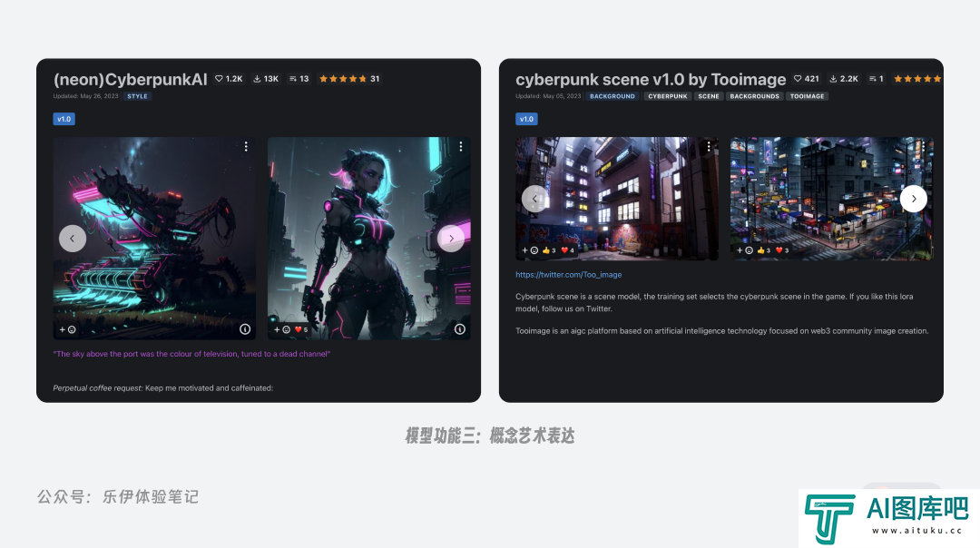Screen dimensions: 980x548
Task: Add emoji reaction to the alley building image
Action: pyautogui.click(x=531, y=250)
